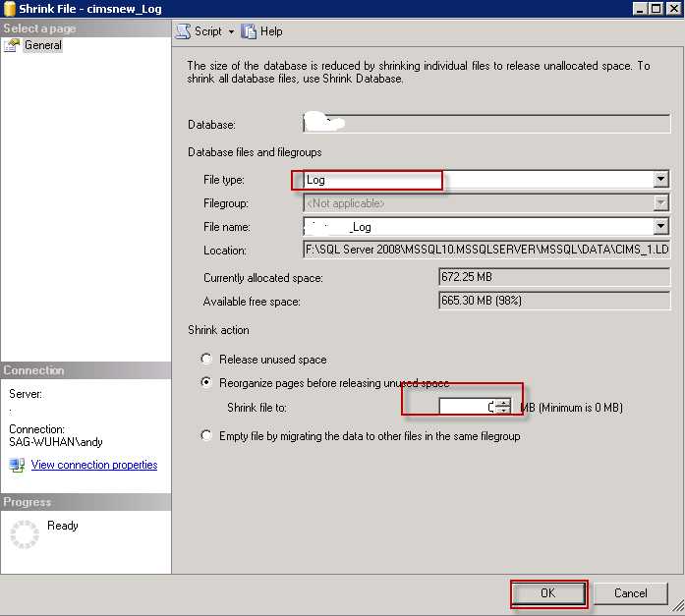
Task: Click the Select a page header
Action: pos(86,28)
